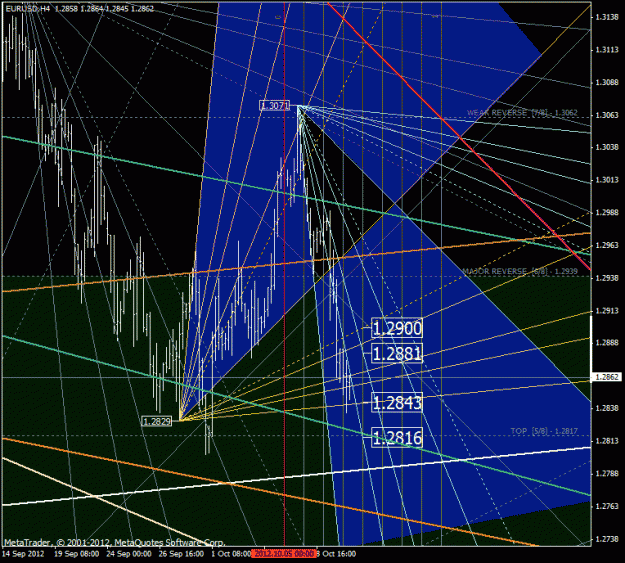Screen dimensions: 625x563
Task: Click the 1.2829 low price label
Action: tap(157, 421)
